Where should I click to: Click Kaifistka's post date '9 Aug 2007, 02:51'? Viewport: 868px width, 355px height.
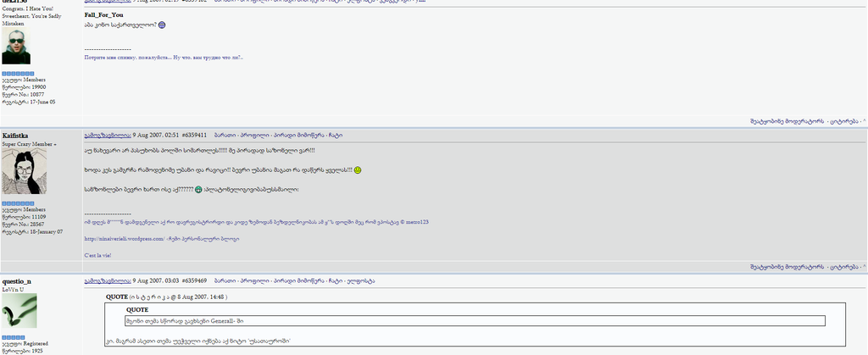click(156, 135)
